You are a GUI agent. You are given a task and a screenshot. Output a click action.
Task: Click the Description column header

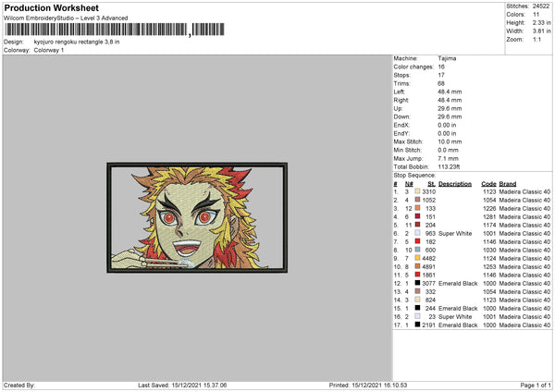455,184
